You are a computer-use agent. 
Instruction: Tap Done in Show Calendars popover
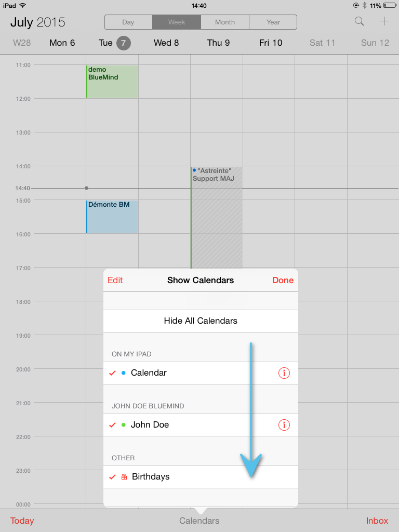pos(283,280)
